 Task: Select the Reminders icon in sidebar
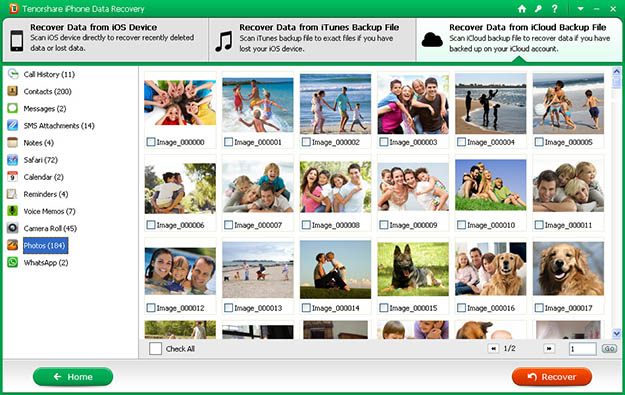(x=13, y=194)
